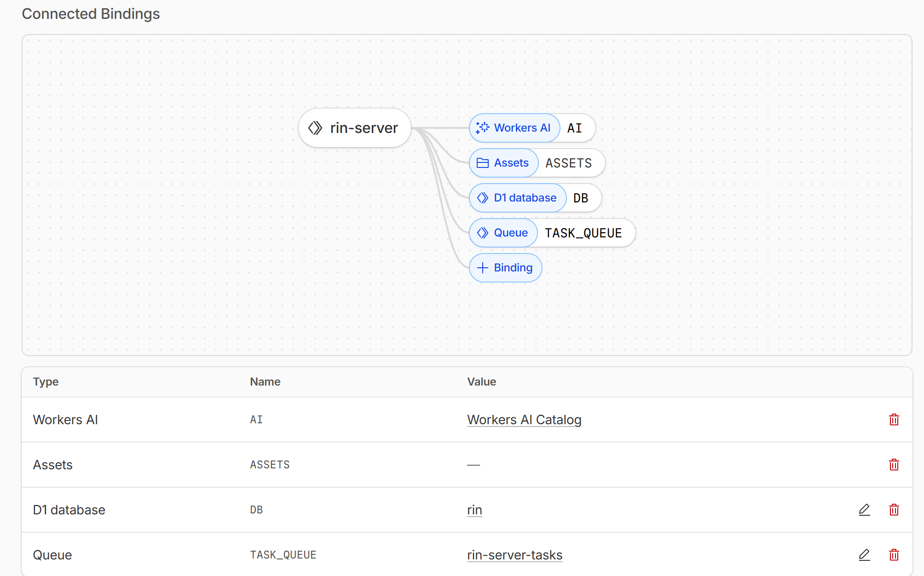
Task: Click the ASSETS name cell in table
Action: tap(270, 465)
